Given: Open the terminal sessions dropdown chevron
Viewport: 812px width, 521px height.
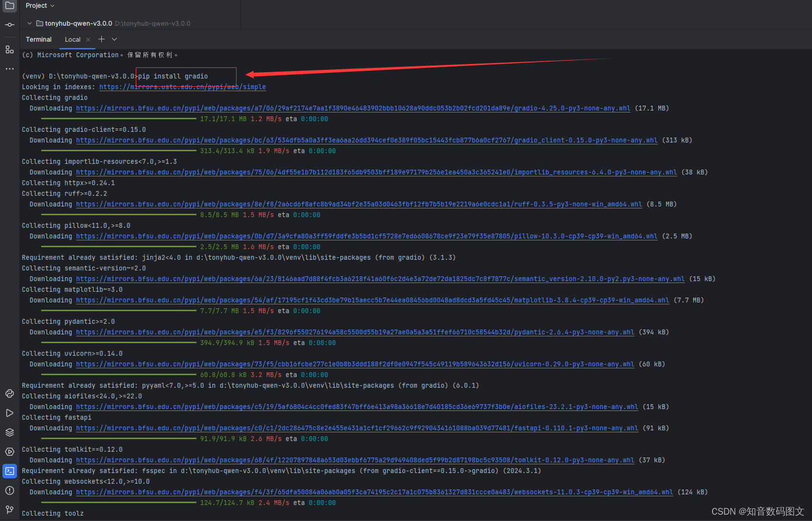Looking at the screenshot, I should [x=114, y=39].
